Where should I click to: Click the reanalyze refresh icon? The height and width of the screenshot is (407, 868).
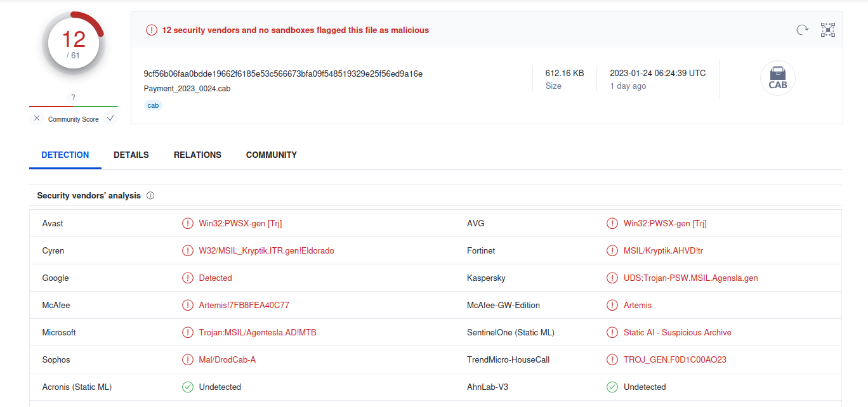(803, 30)
